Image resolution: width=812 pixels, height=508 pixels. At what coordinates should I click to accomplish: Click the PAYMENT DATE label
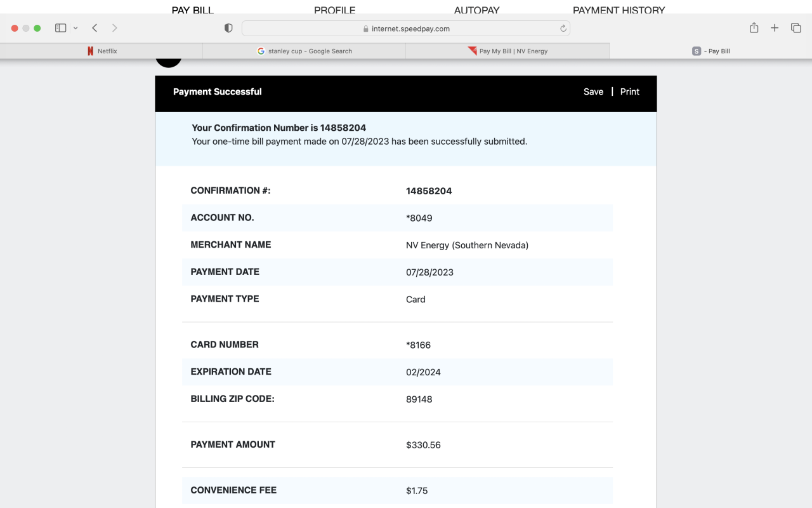pos(225,272)
